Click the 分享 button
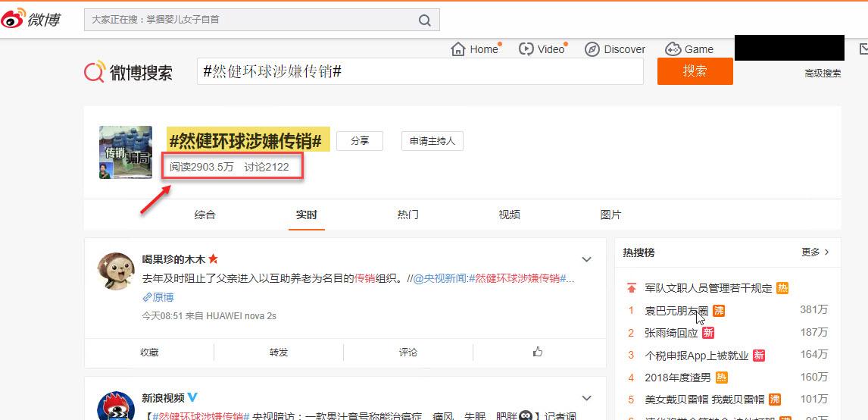 tap(360, 141)
